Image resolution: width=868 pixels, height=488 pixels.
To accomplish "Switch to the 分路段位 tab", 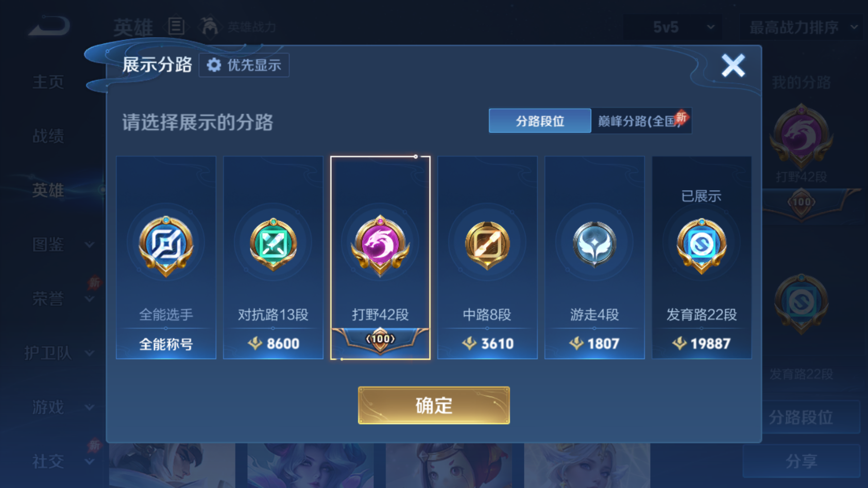I will (540, 121).
